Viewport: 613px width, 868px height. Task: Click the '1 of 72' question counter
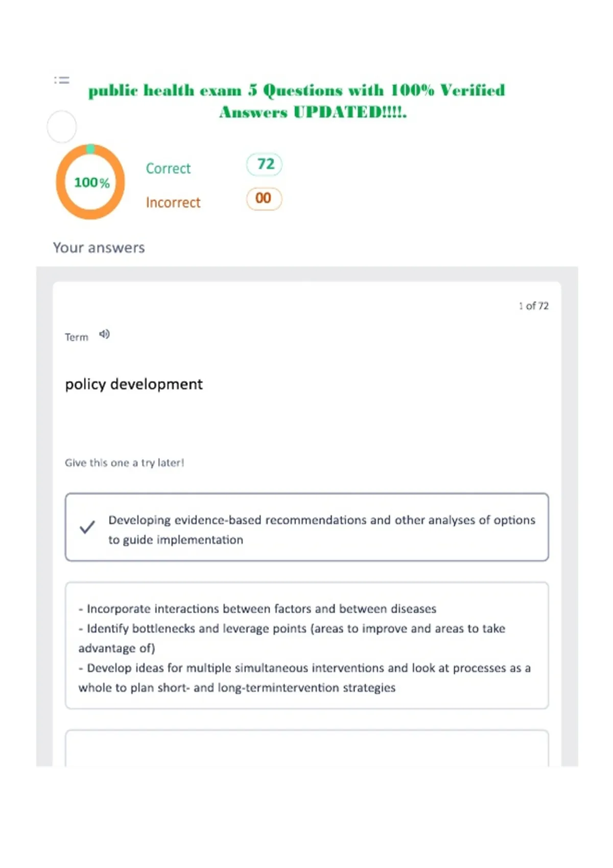tap(533, 306)
